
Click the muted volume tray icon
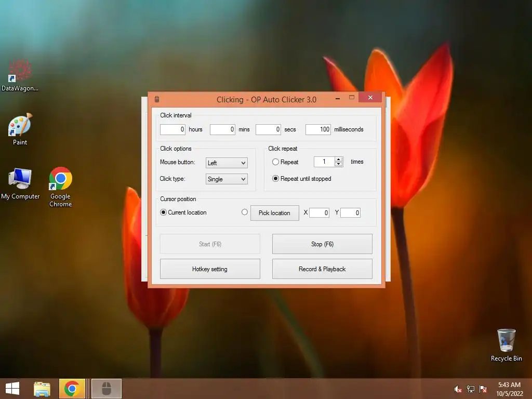click(458, 389)
